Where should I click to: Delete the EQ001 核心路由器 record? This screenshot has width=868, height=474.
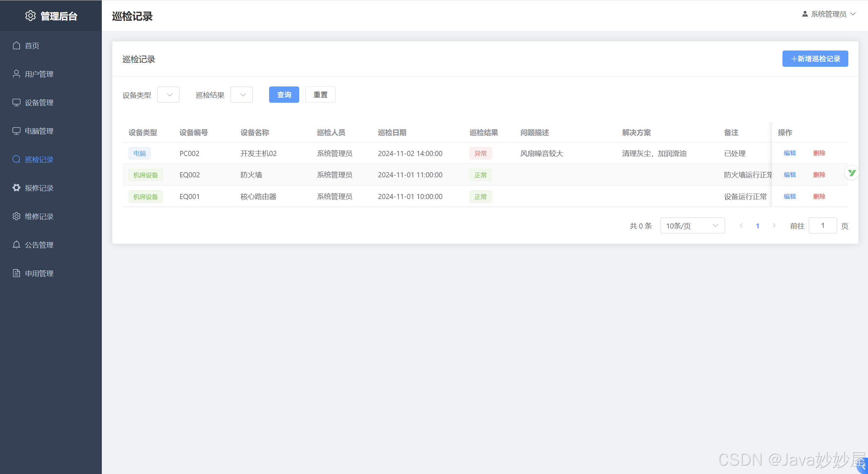pos(819,197)
